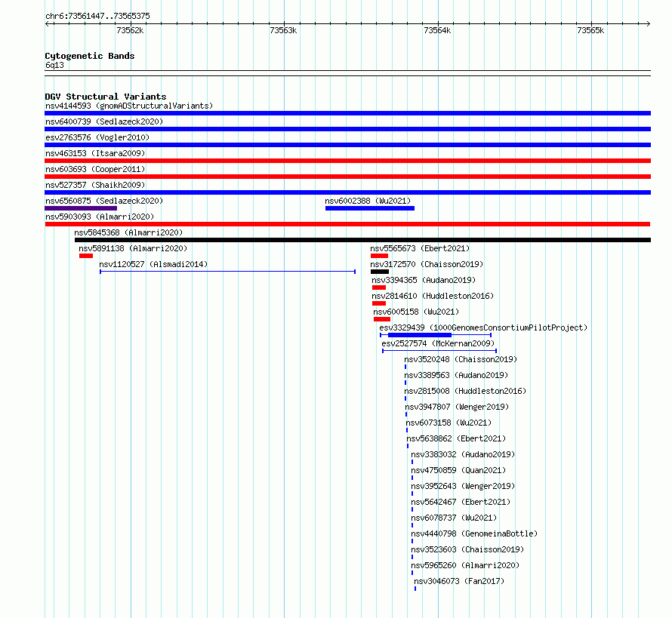Select the blue esv3329439 variant bar

(x=420, y=335)
